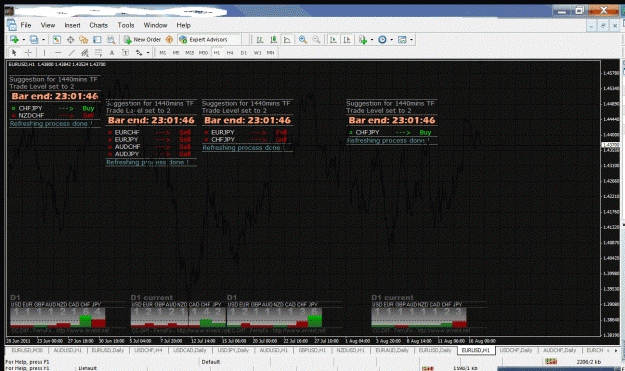625x371 pixels.
Task: Expand the New Chart dropdown arrow
Action: click(x=24, y=39)
